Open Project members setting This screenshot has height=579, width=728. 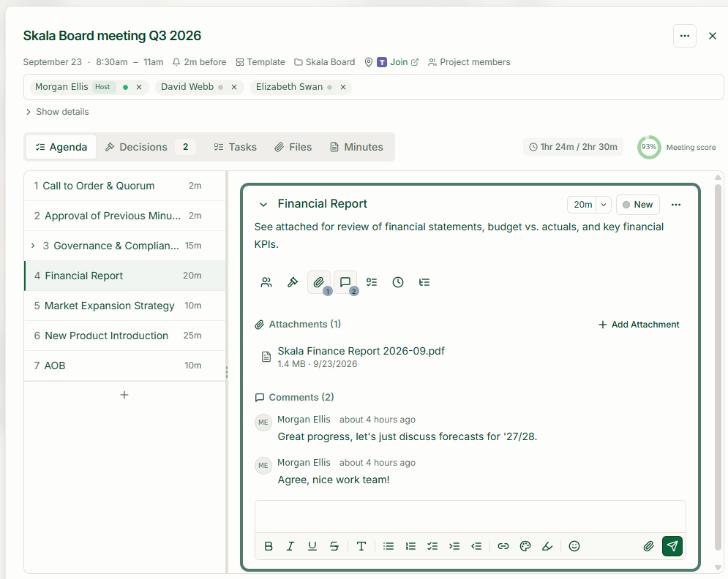(469, 62)
